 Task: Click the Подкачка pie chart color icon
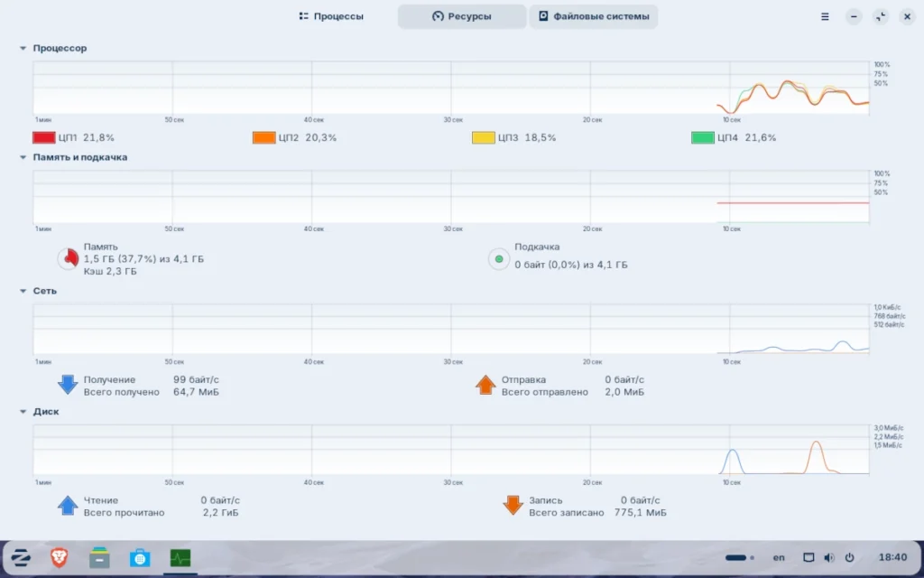click(x=499, y=258)
